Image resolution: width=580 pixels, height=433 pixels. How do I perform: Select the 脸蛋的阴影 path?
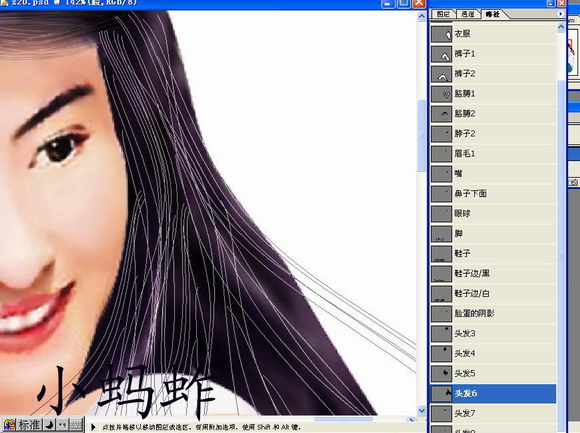(493, 313)
